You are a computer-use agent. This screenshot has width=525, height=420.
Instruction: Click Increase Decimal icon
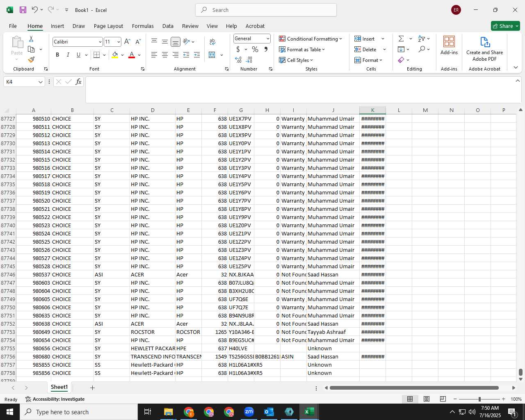238,60
